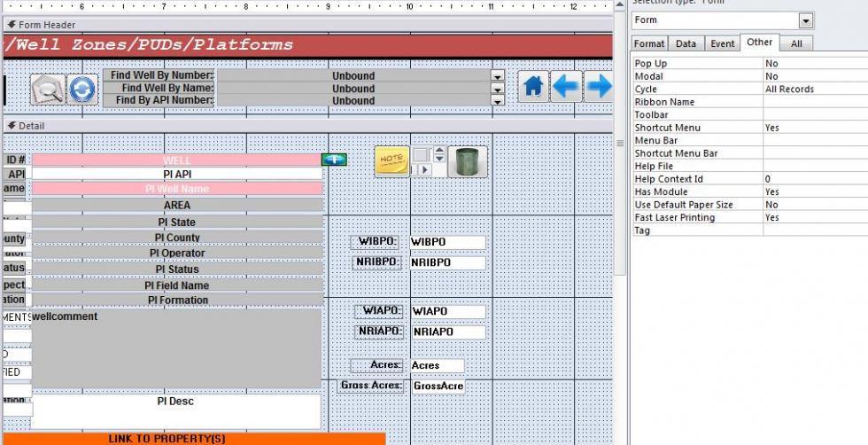Click the trash can delete icon
This screenshot has width=868, height=445.
click(x=468, y=161)
